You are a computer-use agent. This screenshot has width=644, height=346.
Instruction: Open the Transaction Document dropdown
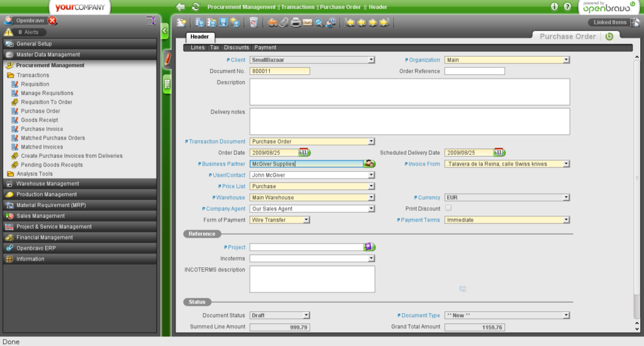[x=371, y=142]
